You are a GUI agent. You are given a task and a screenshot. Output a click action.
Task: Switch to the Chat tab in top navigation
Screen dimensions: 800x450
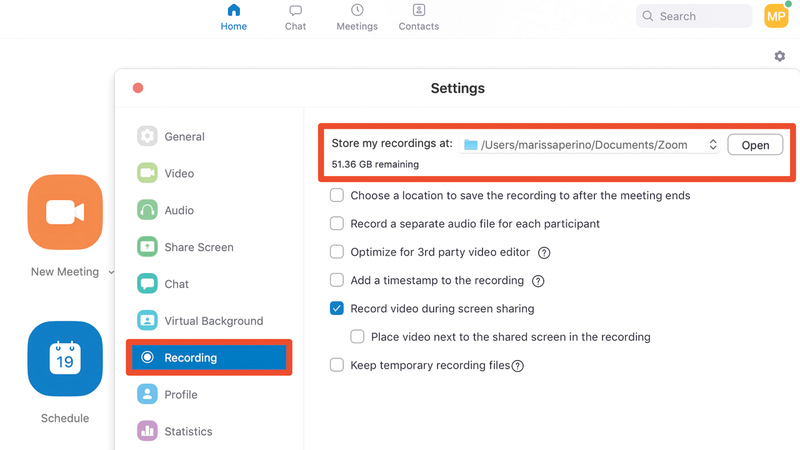295,17
